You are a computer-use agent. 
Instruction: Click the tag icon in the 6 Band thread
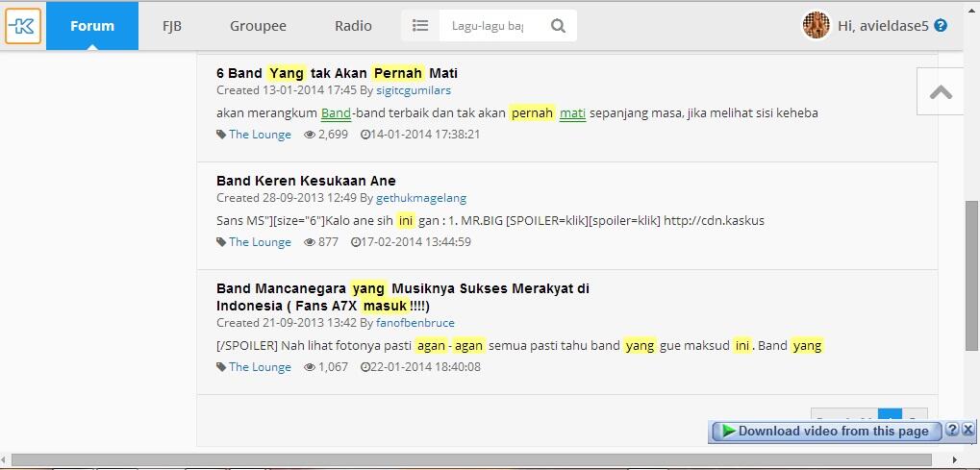click(x=221, y=135)
